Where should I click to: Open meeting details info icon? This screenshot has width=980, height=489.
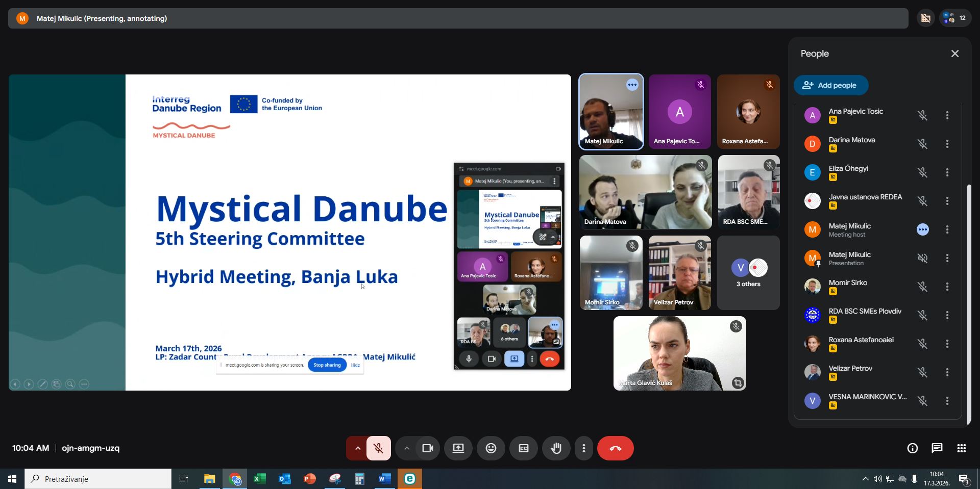(x=912, y=448)
